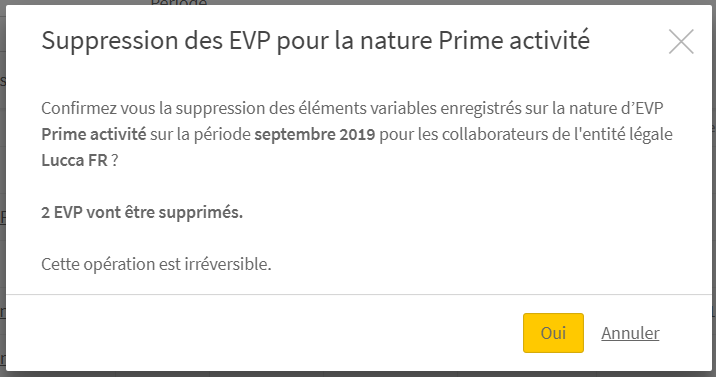
Task: Select the bold Prime activité text in body
Action: (x=94, y=134)
